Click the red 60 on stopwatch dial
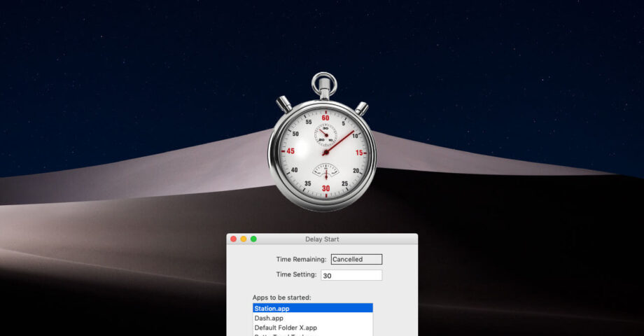 (325, 117)
